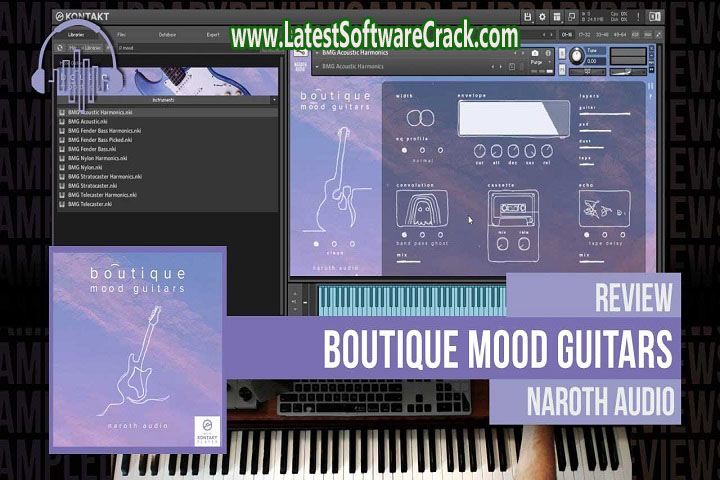Select the first eq profile radio dot
The height and width of the screenshot is (480, 720).
tap(406, 150)
